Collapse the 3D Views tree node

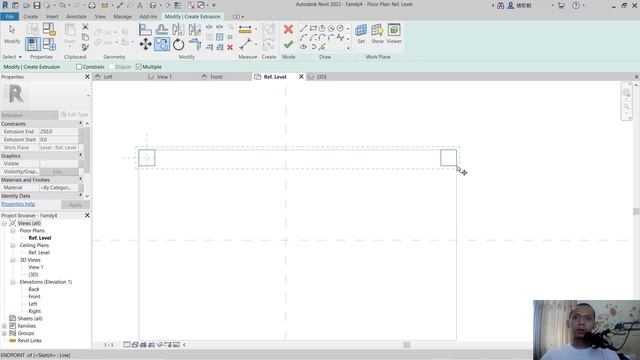[13, 260]
